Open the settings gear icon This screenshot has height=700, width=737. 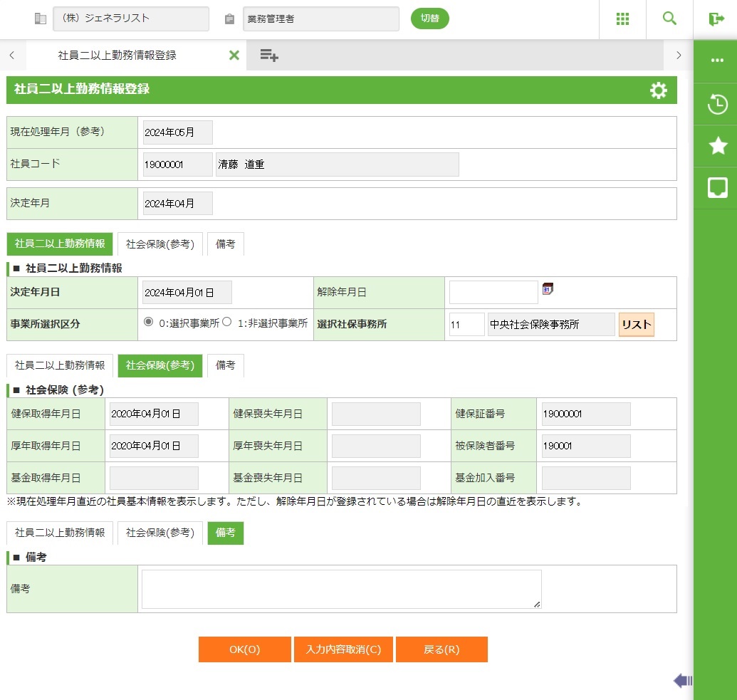click(659, 90)
